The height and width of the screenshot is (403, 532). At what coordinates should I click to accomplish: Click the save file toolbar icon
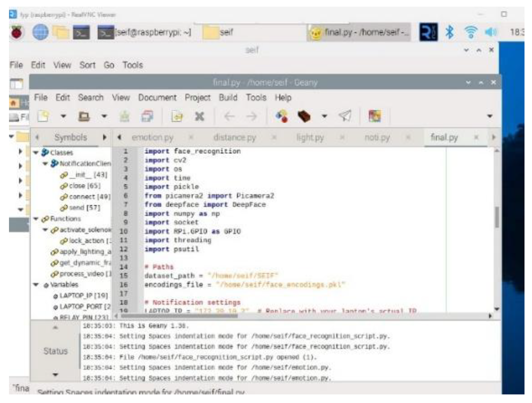click(124, 117)
